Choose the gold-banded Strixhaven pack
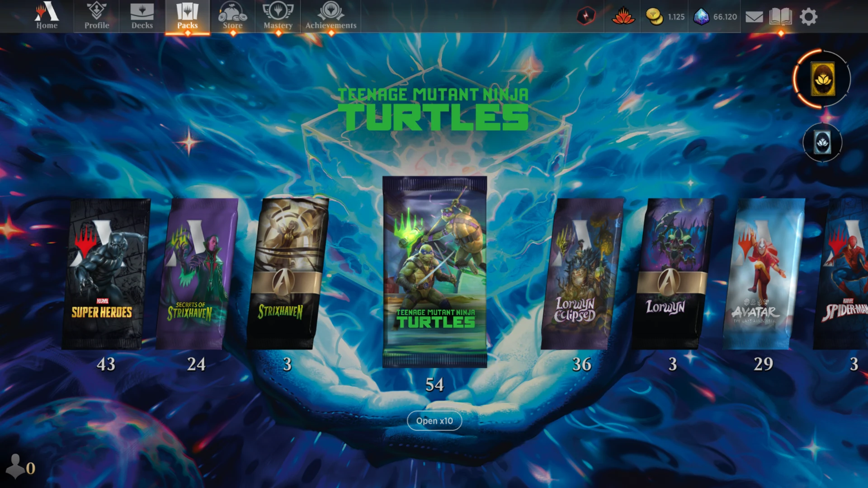The width and height of the screenshot is (868, 488). 287,274
